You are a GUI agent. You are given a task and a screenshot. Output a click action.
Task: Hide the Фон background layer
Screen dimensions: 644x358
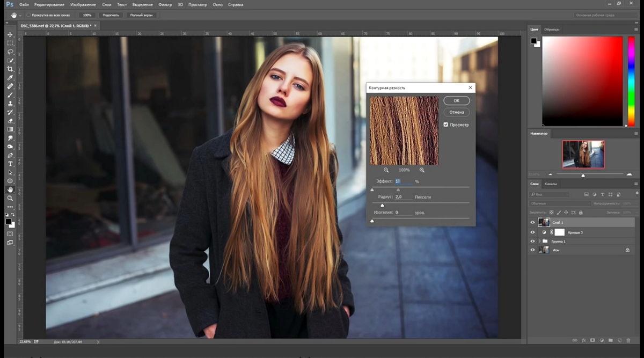pos(532,250)
